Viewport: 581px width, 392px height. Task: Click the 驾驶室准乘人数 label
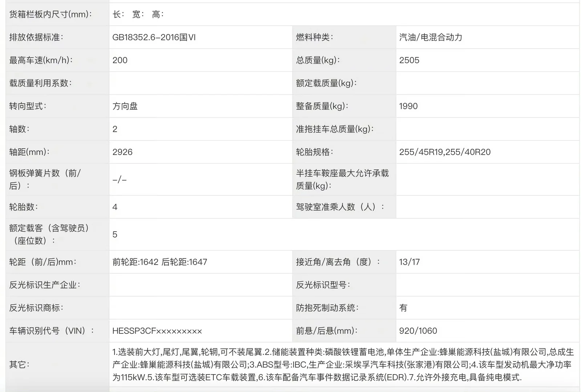(340, 207)
